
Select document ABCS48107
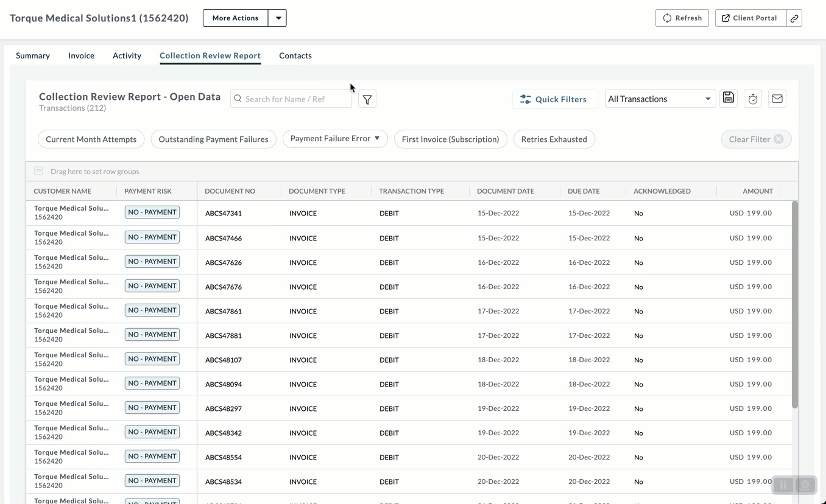click(x=224, y=360)
